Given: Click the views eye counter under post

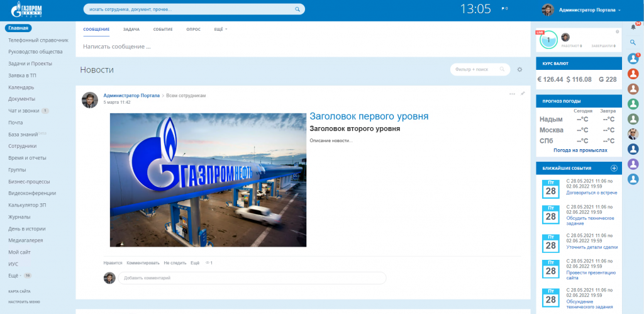Looking at the screenshot, I should [x=209, y=262].
